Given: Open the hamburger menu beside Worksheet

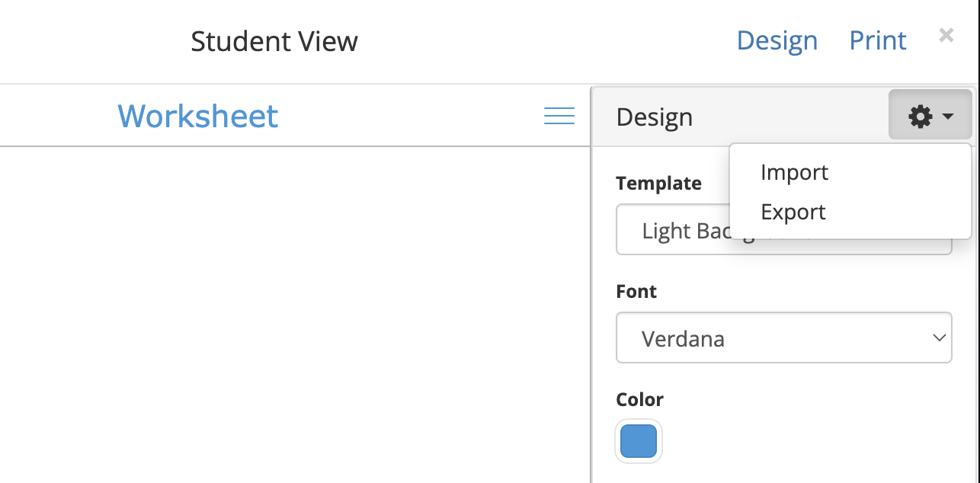Looking at the screenshot, I should pyautogui.click(x=559, y=115).
